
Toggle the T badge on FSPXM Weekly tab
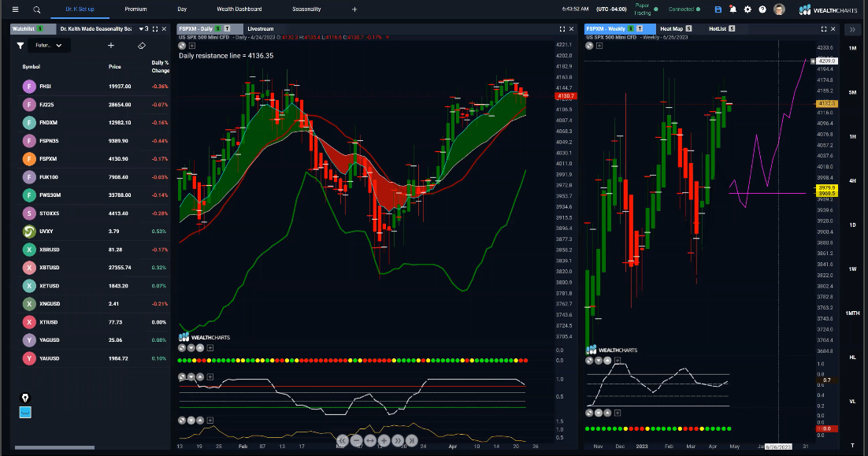[x=640, y=29]
